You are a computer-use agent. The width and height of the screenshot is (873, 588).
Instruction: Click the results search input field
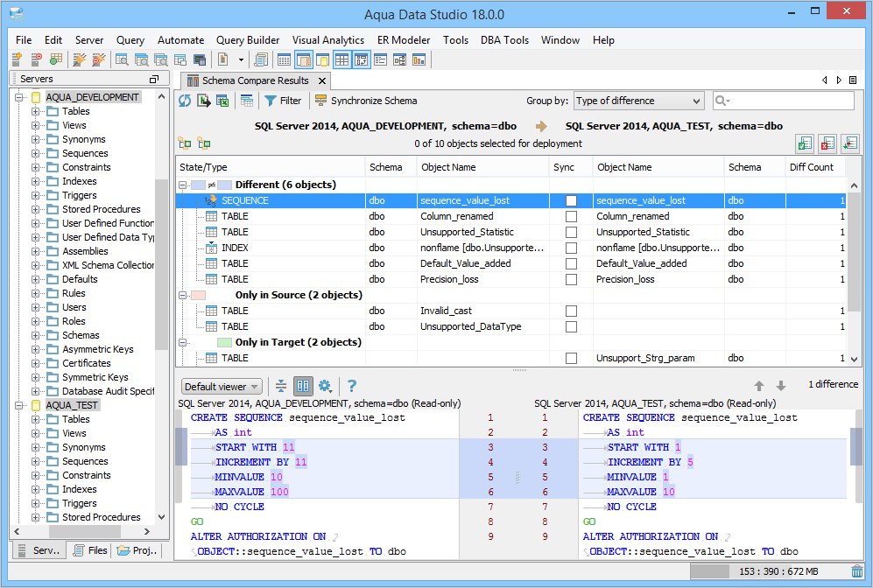[783, 101]
